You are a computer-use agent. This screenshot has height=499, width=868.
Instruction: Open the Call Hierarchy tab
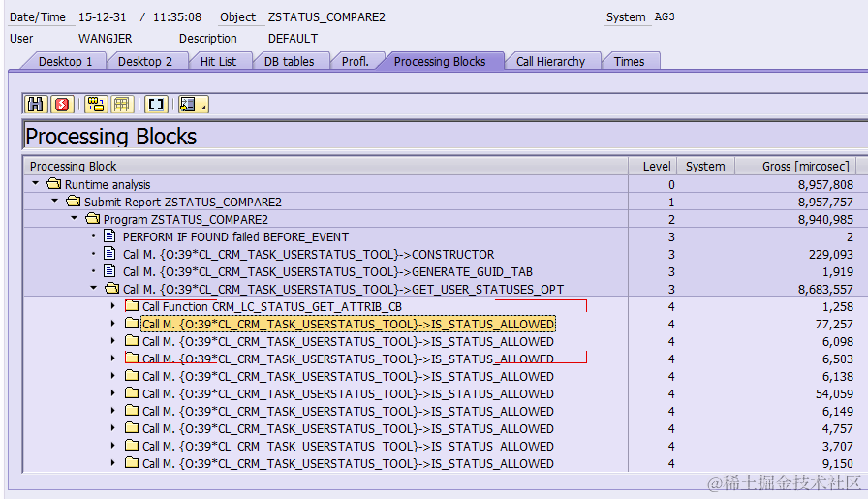[551, 61]
